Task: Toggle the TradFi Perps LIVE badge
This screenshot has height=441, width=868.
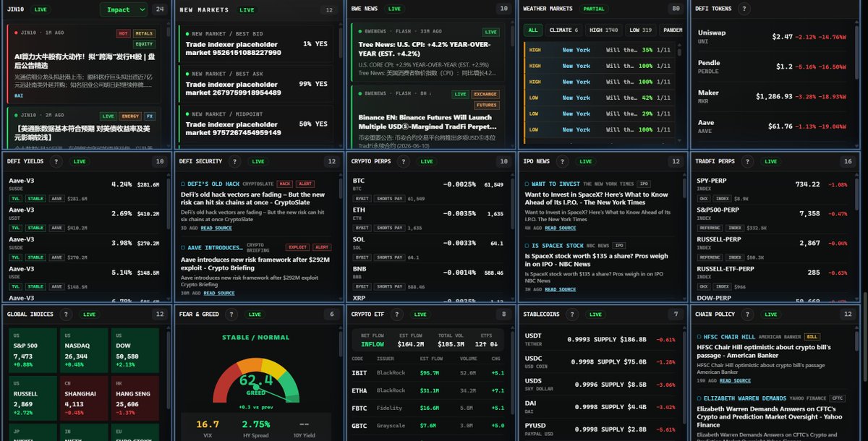Action: 770,161
